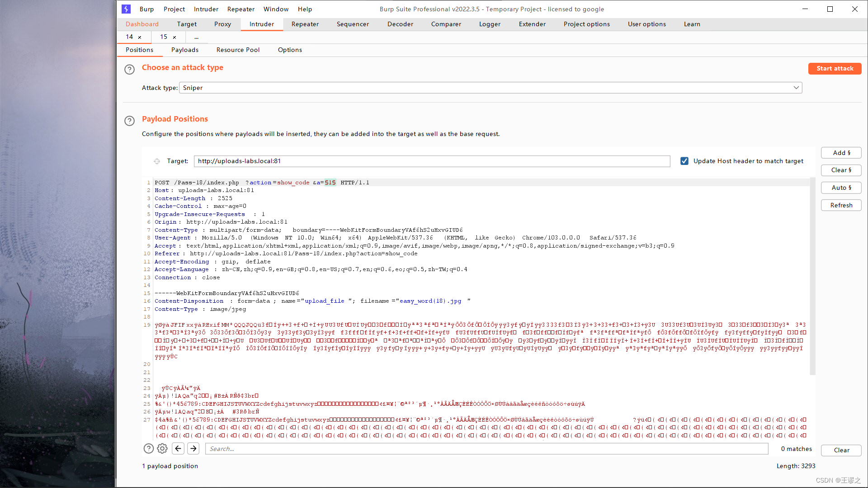Viewport: 868px width, 488px height.
Task: Click into the Target URL field
Action: [x=432, y=161]
